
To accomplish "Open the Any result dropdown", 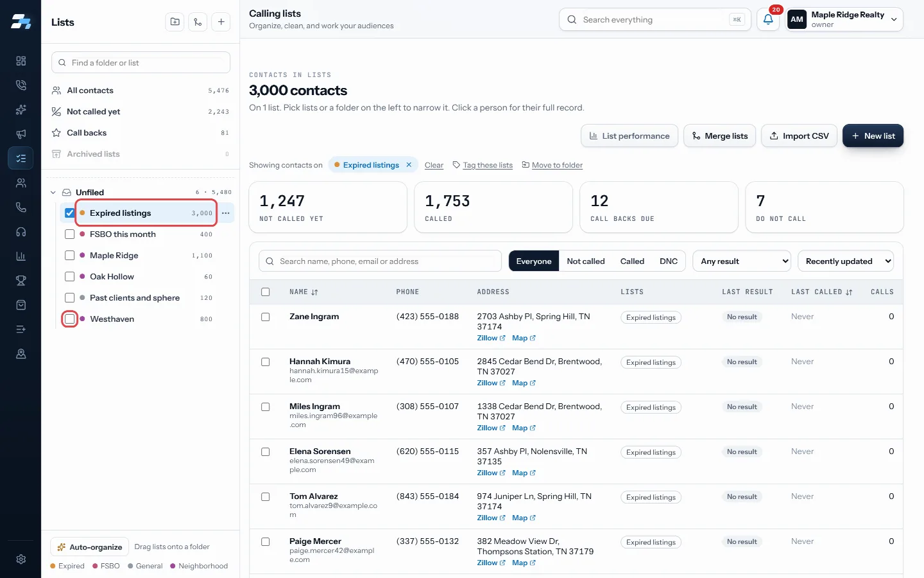I will pyautogui.click(x=742, y=261).
